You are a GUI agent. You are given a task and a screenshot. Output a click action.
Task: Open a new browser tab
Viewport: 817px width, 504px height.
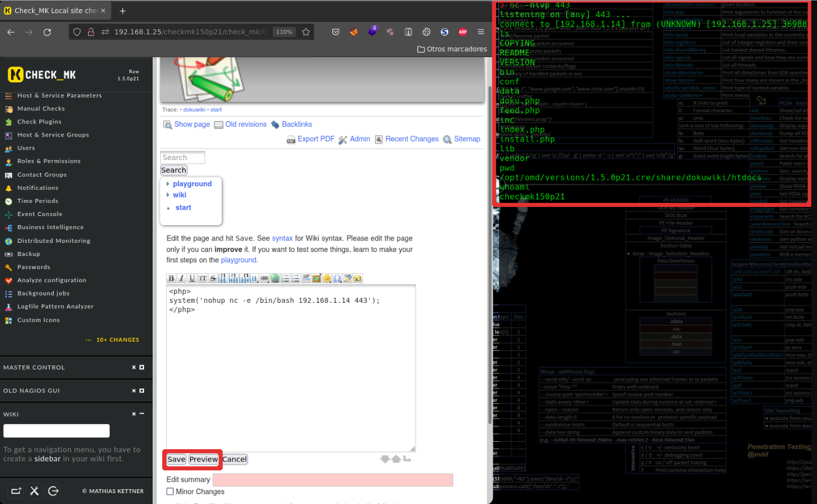[x=122, y=10]
